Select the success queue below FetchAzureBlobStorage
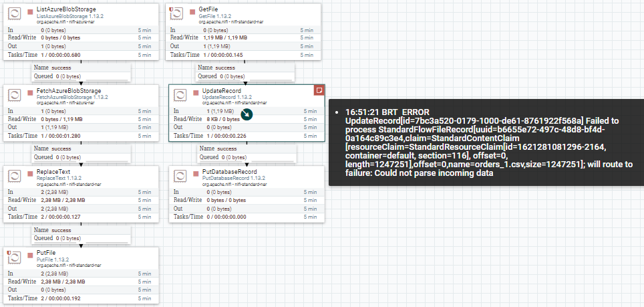The height and width of the screenshot is (307, 644). [x=82, y=153]
